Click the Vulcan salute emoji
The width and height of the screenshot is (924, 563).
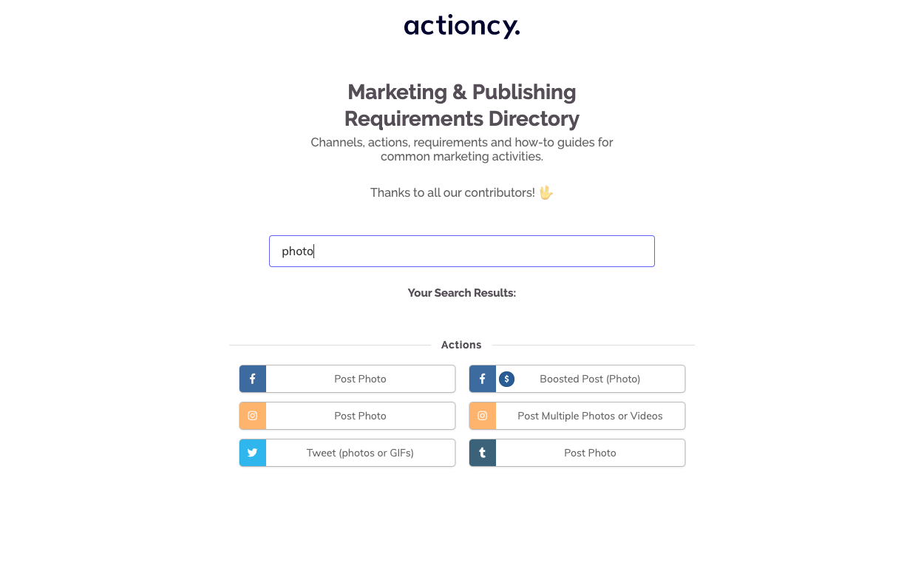pyautogui.click(x=546, y=192)
